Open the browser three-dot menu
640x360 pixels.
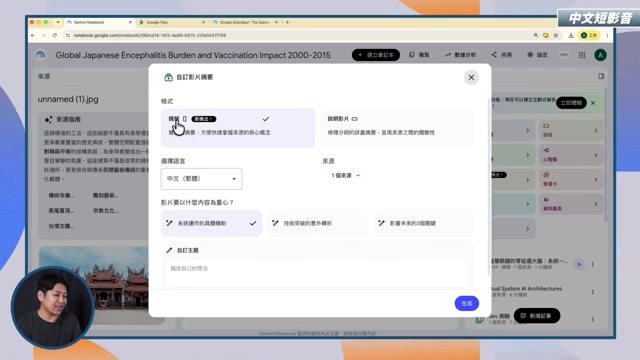pyautogui.click(x=607, y=36)
